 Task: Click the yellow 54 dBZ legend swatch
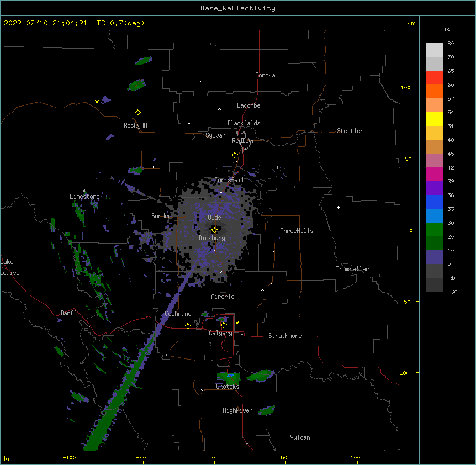point(434,119)
